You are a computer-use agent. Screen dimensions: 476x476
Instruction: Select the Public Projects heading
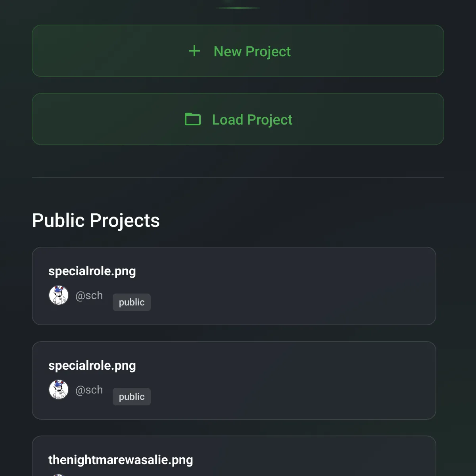(96, 221)
